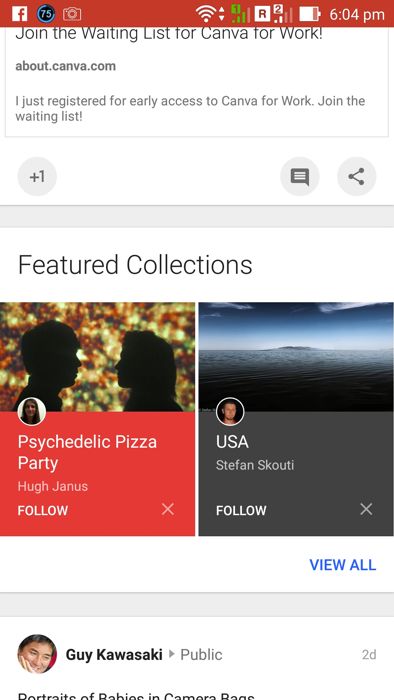Open Psychedelic Pizza Party collection title

coord(87,452)
